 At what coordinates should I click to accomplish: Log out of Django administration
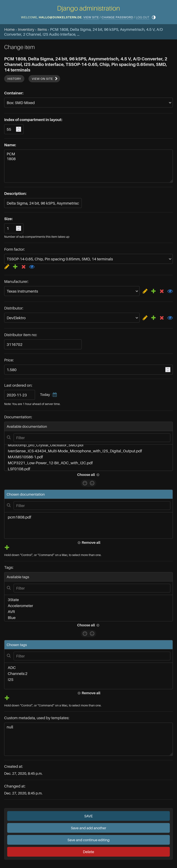click(142, 17)
